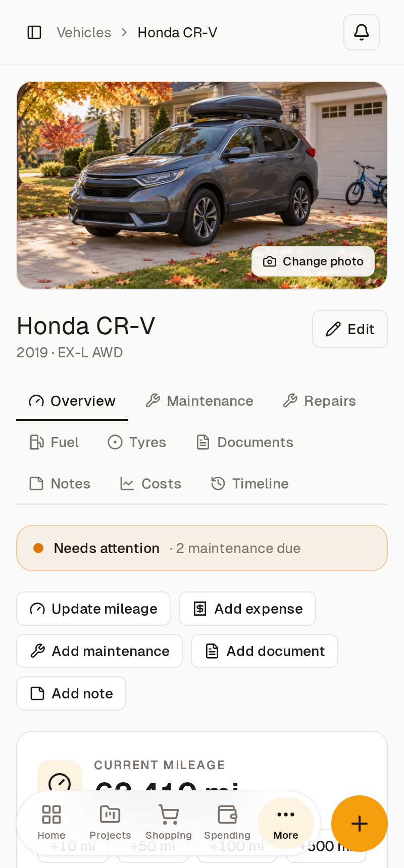Toggle the sidebar panel icon
404x868 pixels.
click(x=34, y=32)
